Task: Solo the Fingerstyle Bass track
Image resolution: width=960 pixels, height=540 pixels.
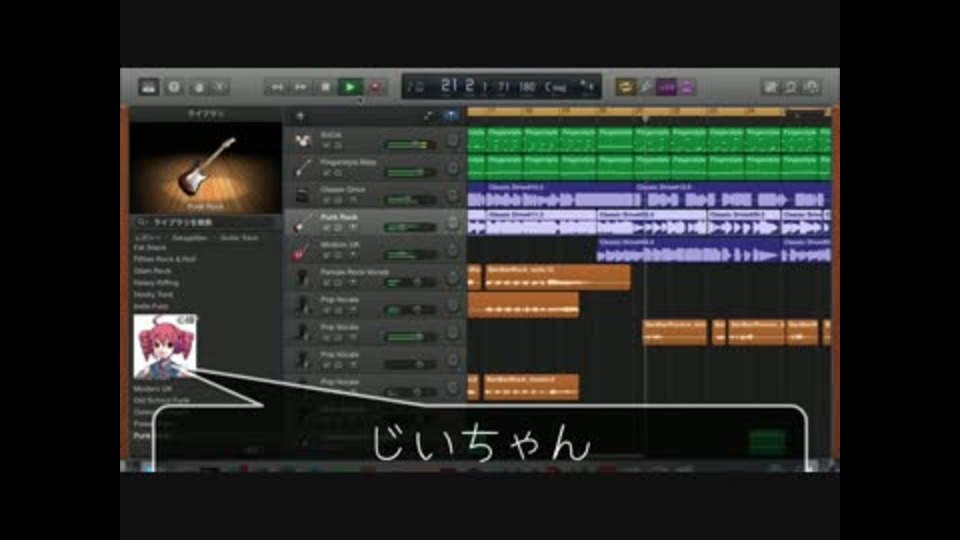Action: 338,173
